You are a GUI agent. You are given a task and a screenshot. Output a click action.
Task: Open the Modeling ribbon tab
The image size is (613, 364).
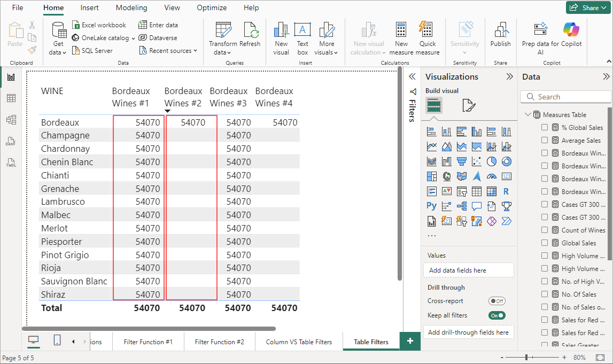point(131,8)
